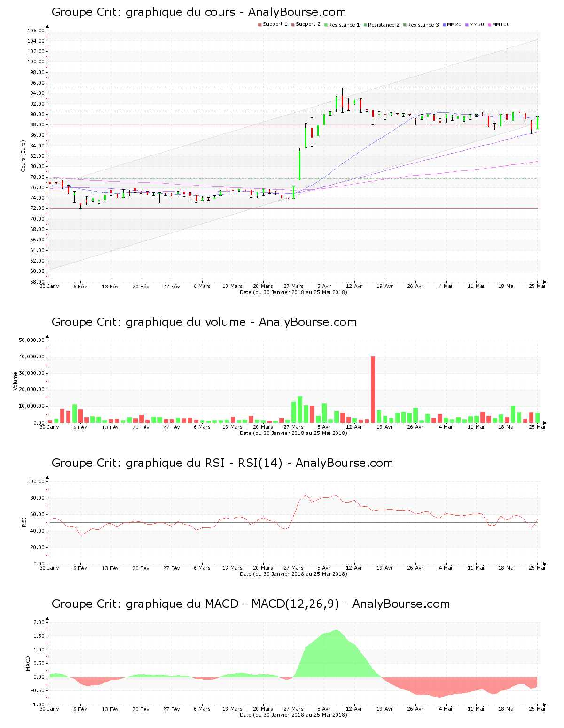Click the 'graphique du volume' chart title
This screenshot has height=728, width=564.
coord(204,322)
